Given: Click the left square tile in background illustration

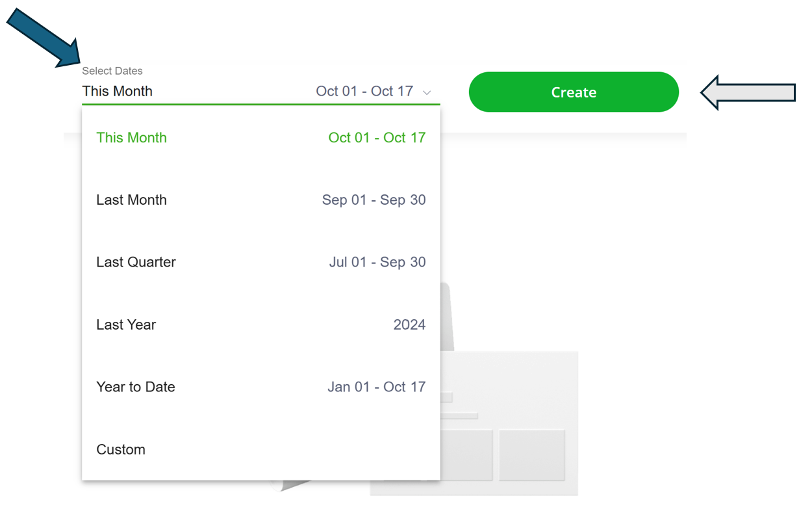Looking at the screenshot, I should tap(466, 455).
